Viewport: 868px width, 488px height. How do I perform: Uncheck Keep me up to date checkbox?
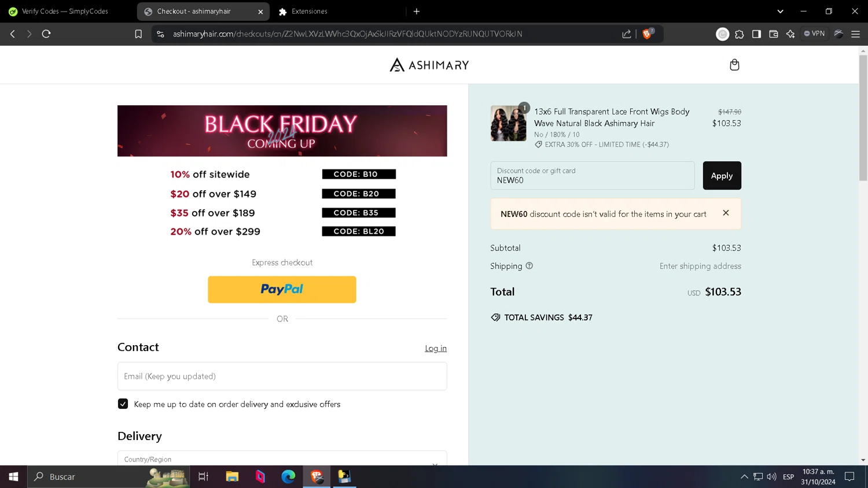[123, 404]
